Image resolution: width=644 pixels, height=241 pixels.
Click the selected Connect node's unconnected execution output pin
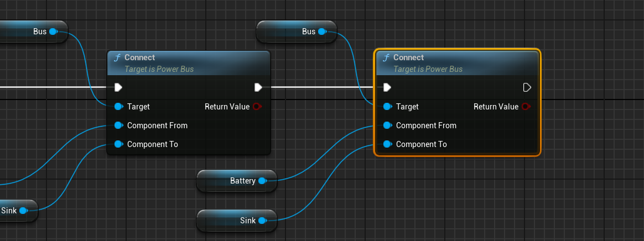coord(527,87)
